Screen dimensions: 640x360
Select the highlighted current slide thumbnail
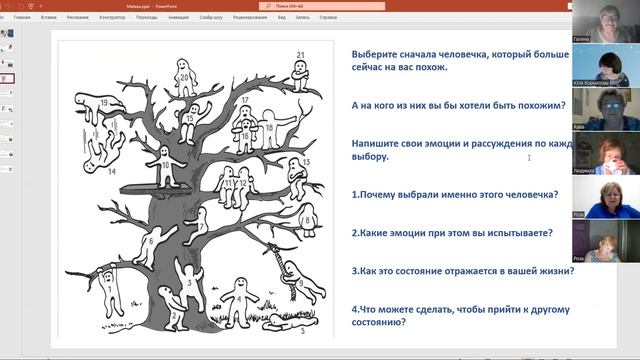pos(7,78)
